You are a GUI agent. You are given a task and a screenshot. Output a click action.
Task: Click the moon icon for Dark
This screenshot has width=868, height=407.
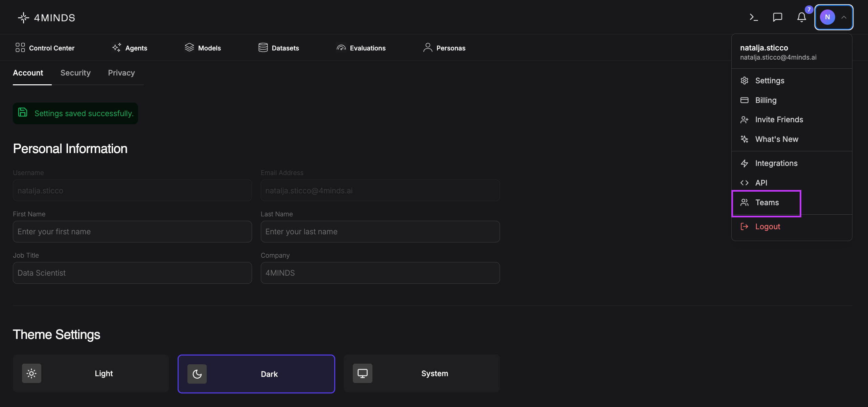pos(197,374)
